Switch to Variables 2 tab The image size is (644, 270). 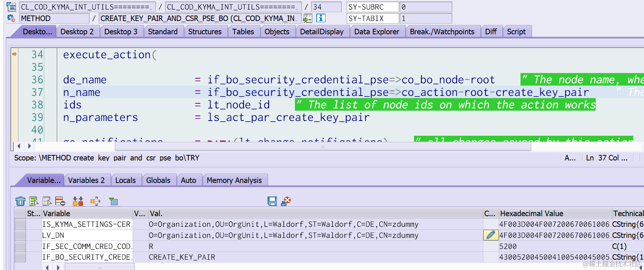click(86, 180)
